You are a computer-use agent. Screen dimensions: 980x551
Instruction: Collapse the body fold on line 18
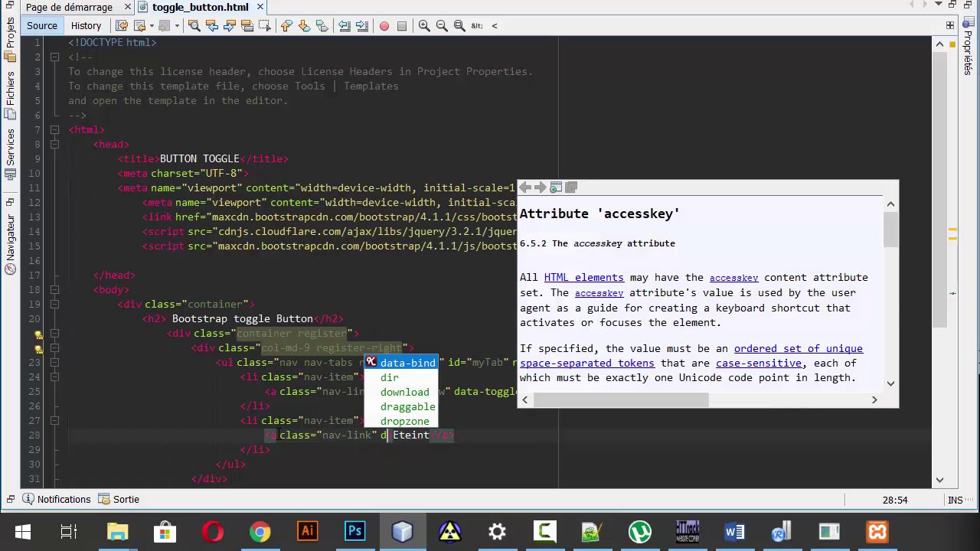point(54,290)
